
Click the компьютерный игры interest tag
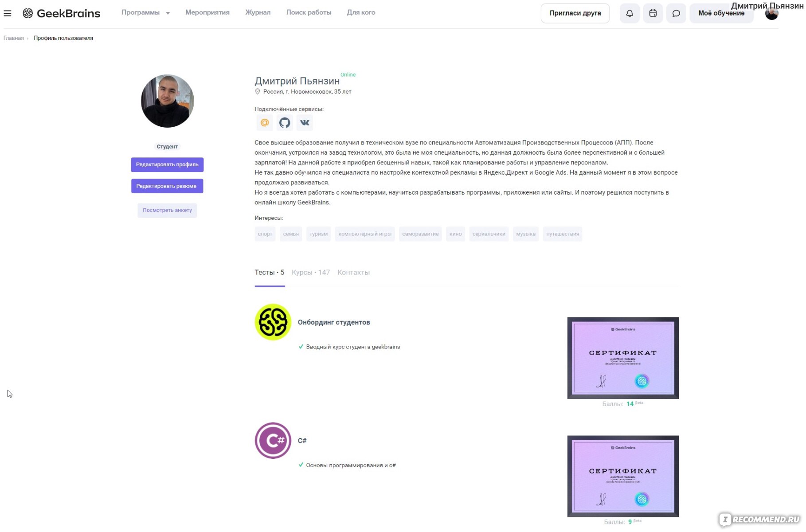point(365,234)
